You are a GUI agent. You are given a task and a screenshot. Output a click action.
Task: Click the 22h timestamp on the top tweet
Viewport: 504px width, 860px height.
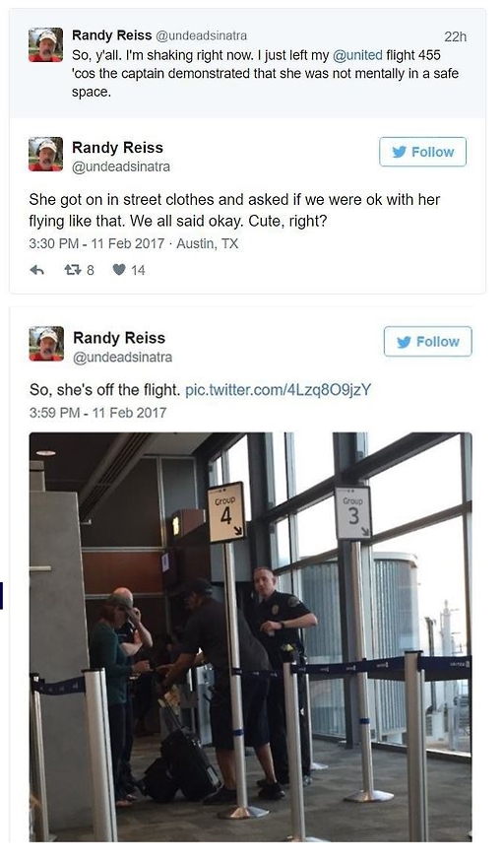coord(455,36)
